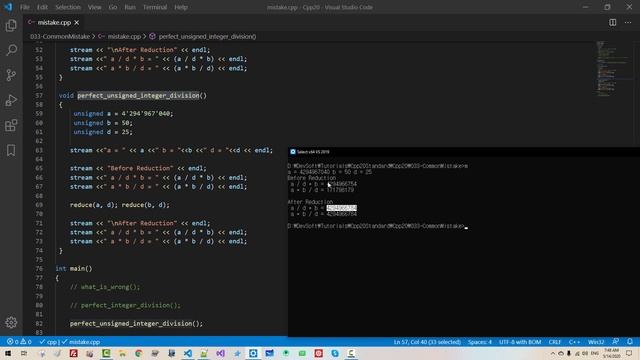Open the Search view in the activity bar
Image resolution: width=640 pixels, height=360 pixels.
pyautogui.click(x=11, y=50)
